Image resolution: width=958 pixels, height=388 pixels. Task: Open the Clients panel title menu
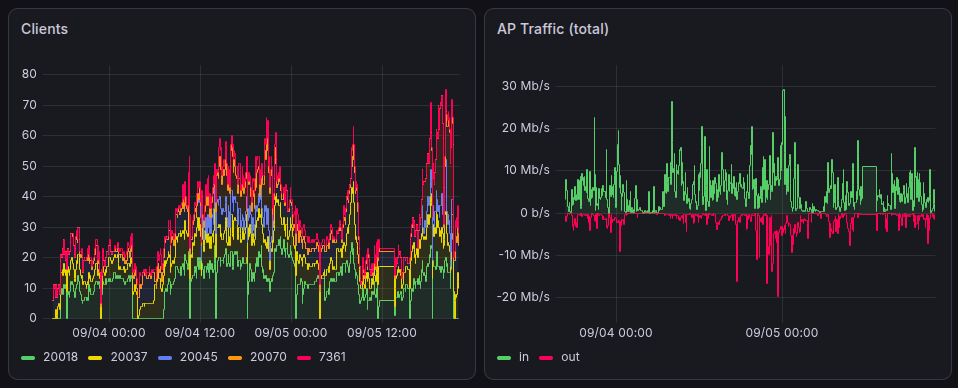(44, 29)
